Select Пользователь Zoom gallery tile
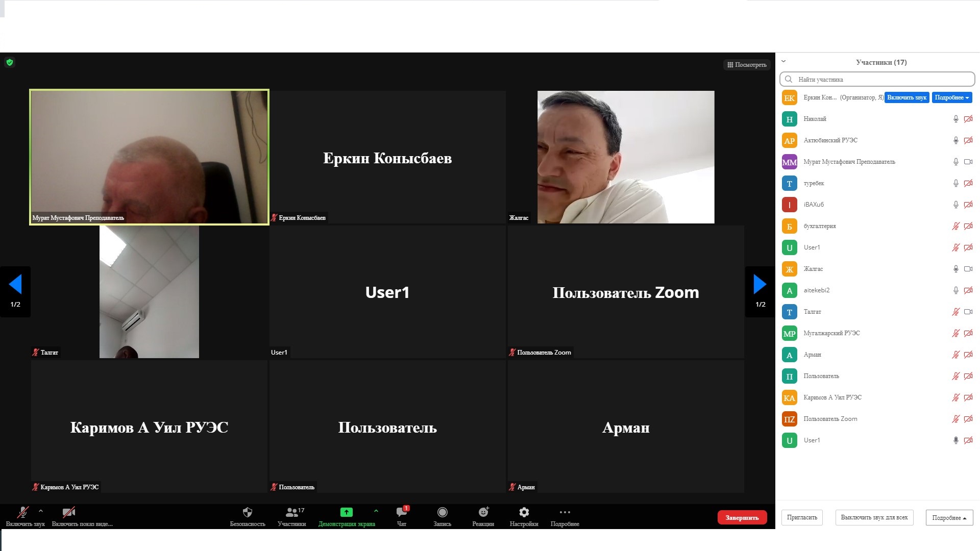Image resolution: width=980 pixels, height=551 pixels. coord(626,292)
